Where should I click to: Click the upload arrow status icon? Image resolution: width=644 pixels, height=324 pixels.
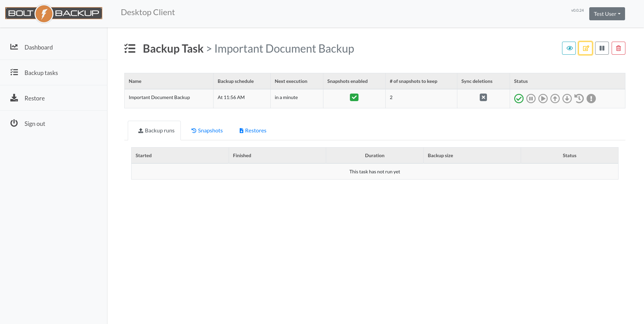555,99
